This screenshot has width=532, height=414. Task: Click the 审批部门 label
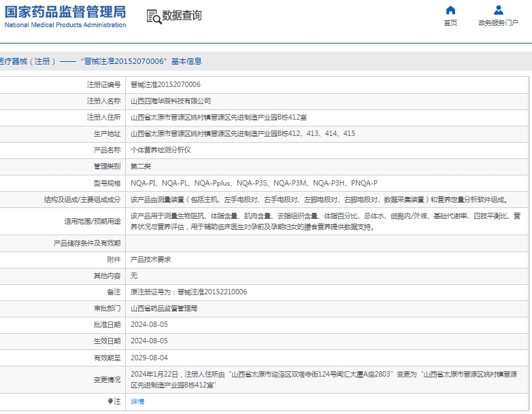point(107,309)
